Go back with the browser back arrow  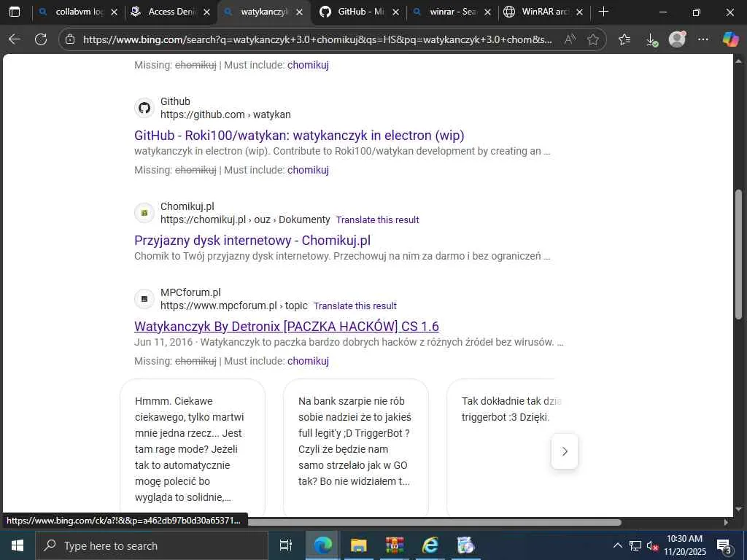15,39
